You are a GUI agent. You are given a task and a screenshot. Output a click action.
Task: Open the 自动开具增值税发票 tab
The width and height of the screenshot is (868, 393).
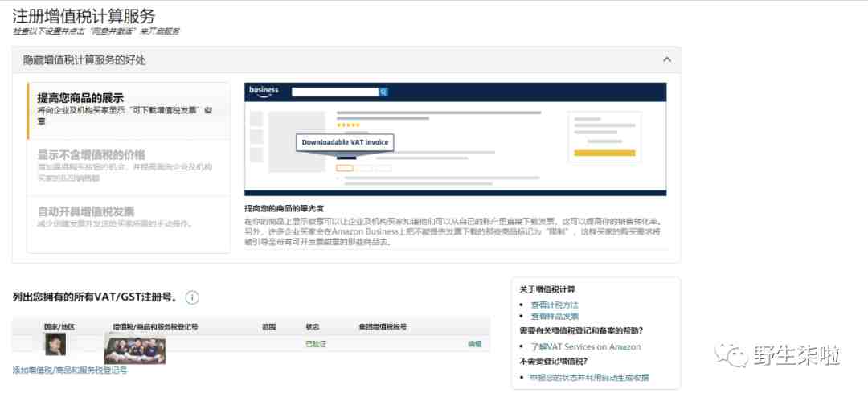[x=85, y=211]
